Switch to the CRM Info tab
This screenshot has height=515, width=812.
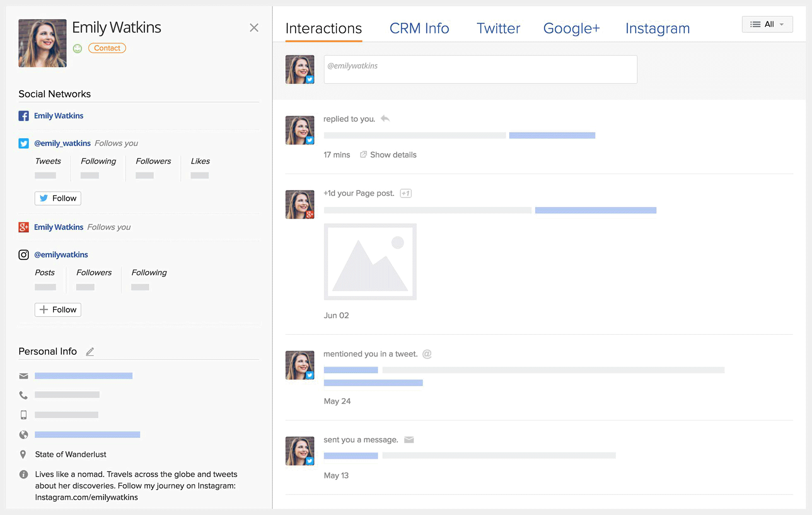(x=419, y=28)
